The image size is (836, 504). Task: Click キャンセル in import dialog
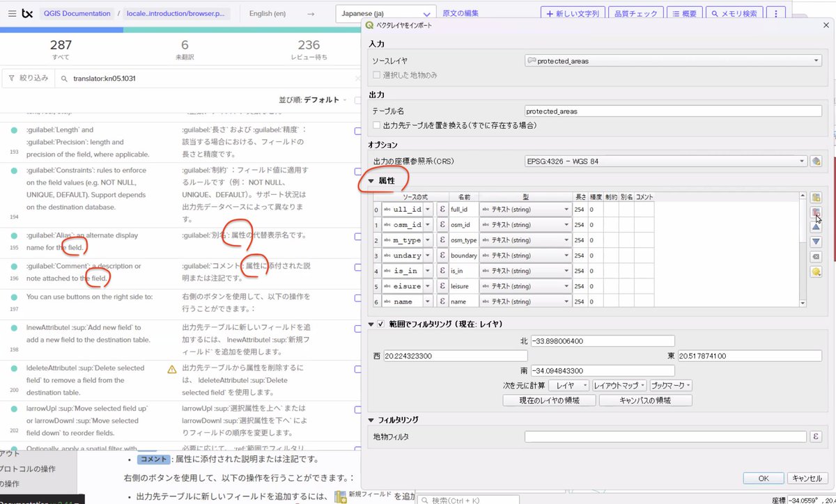(x=807, y=478)
